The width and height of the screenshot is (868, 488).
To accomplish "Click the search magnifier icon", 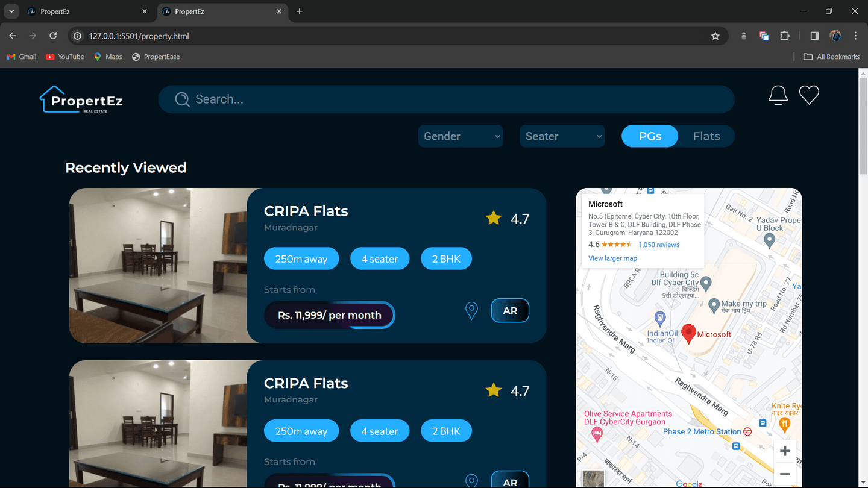I will [x=182, y=99].
